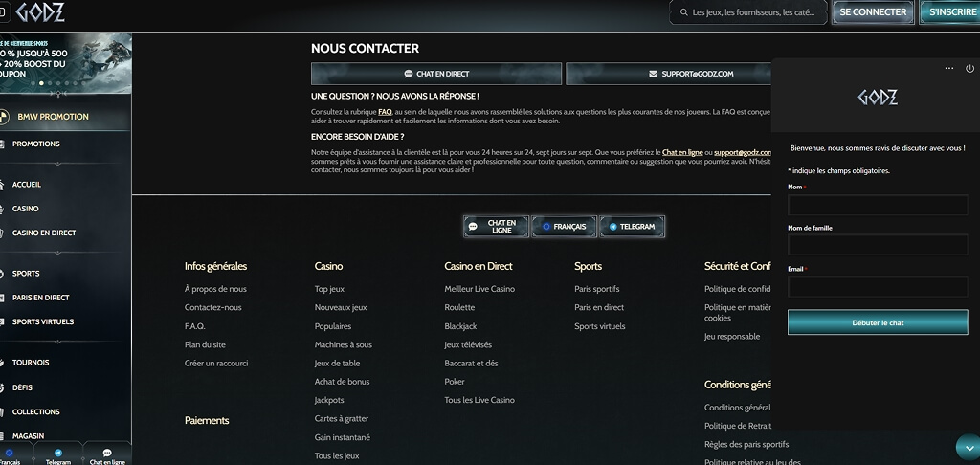The image size is (980, 465).
Task: Click Se connecter button
Action: pos(873,11)
